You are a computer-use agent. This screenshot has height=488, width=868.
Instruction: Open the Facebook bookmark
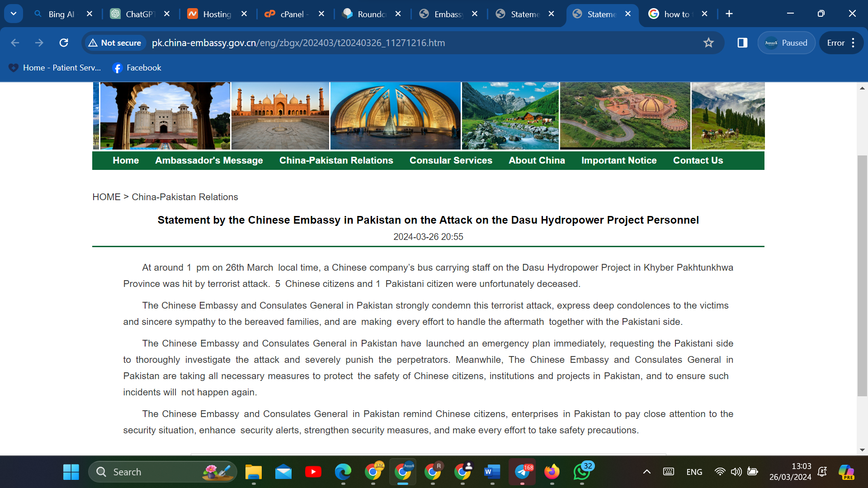click(x=137, y=68)
